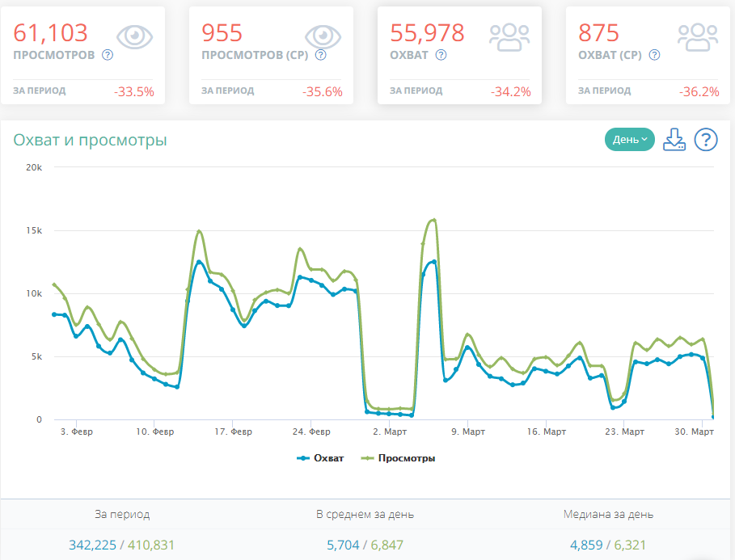The height and width of the screenshot is (560, 735).
Task: Click the 15k y-axis label
Action: tap(34, 230)
